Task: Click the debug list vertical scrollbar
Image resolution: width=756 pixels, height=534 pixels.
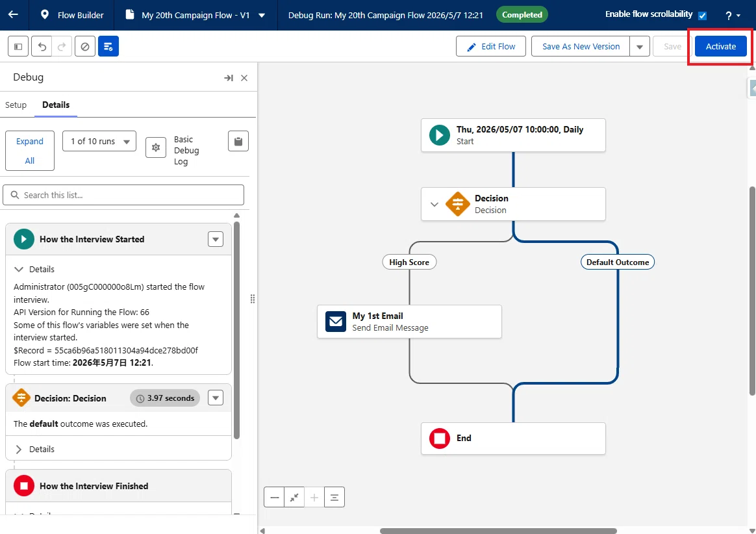Action: pos(236,330)
